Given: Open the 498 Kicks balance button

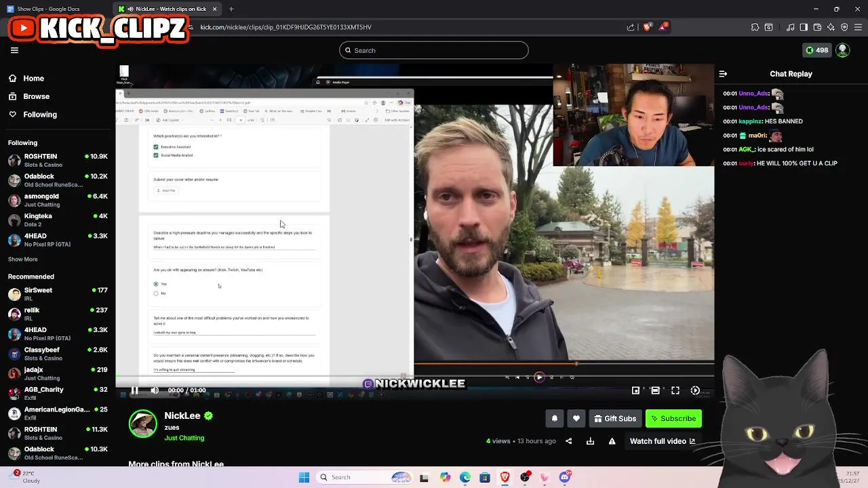Looking at the screenshot, I should 816,50.
